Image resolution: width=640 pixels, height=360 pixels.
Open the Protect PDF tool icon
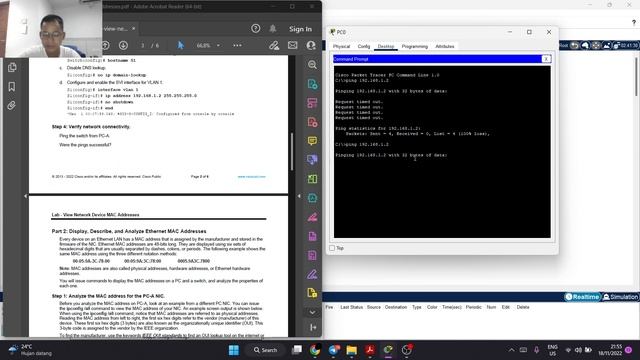click(312, 236)
